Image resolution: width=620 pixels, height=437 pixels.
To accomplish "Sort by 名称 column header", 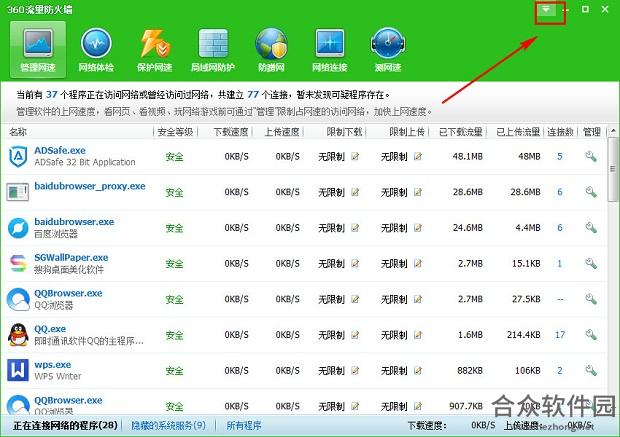I will [x=18, y=132].
